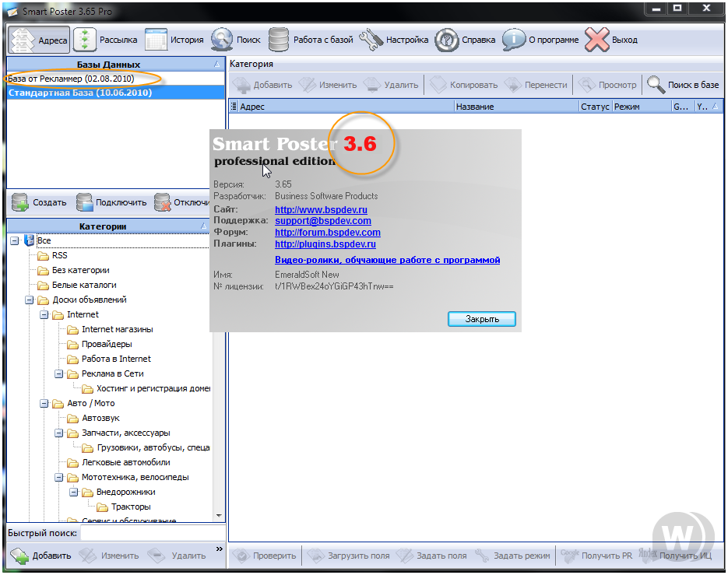Screen dimensions: 728x575
Task: Open the Справка help icon
Action: pos(447,40)
